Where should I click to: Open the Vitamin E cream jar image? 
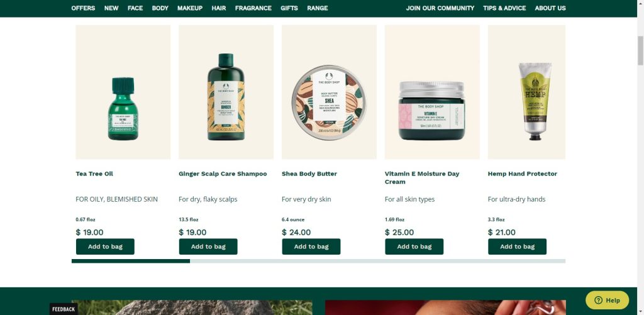click(432, 92)
